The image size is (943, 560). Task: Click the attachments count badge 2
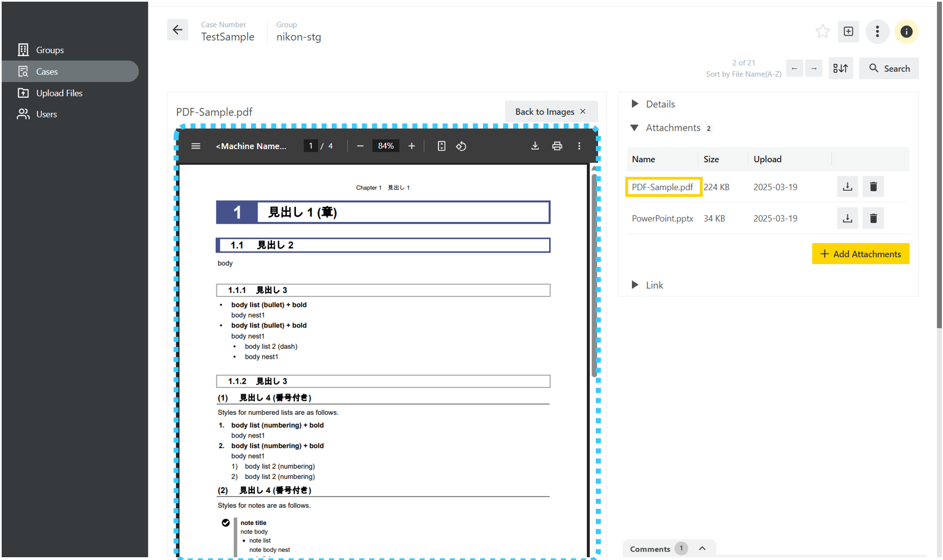pos(708,128)
